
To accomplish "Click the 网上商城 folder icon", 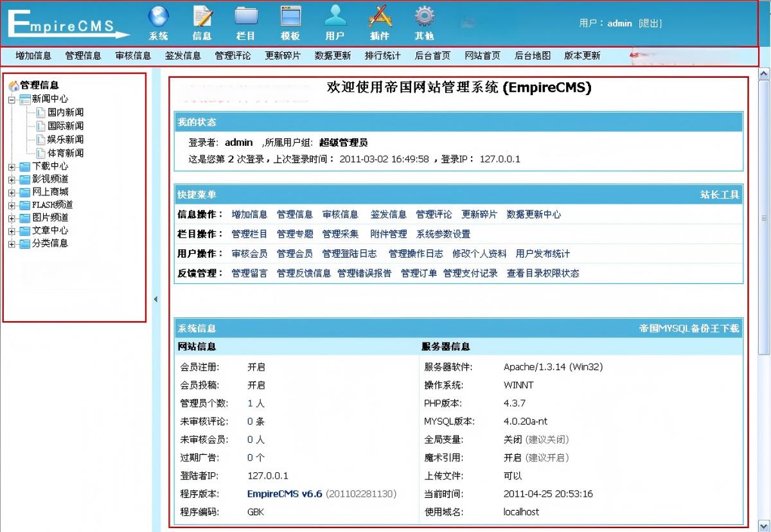I will pyautogui.click(x=25, y=192).
